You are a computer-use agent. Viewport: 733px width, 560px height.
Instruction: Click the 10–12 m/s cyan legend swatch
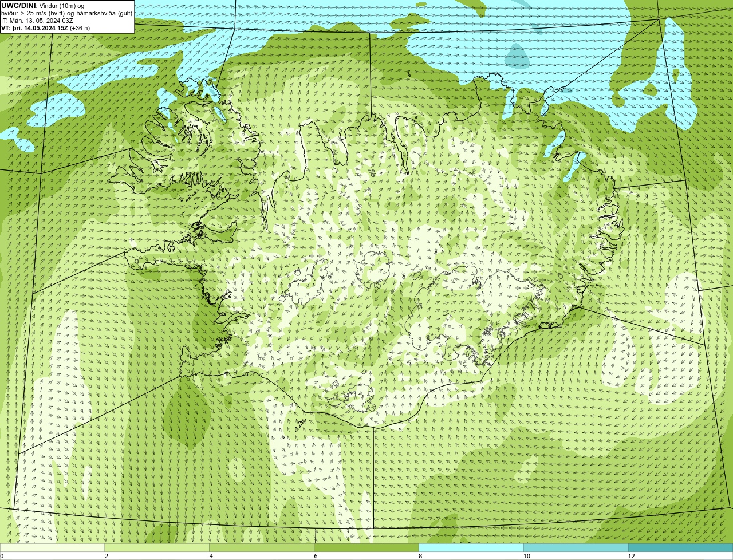576,547
